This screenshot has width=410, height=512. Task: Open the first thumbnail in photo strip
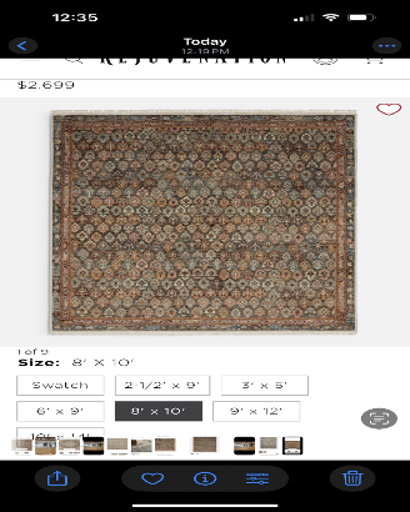click(22, 446)
